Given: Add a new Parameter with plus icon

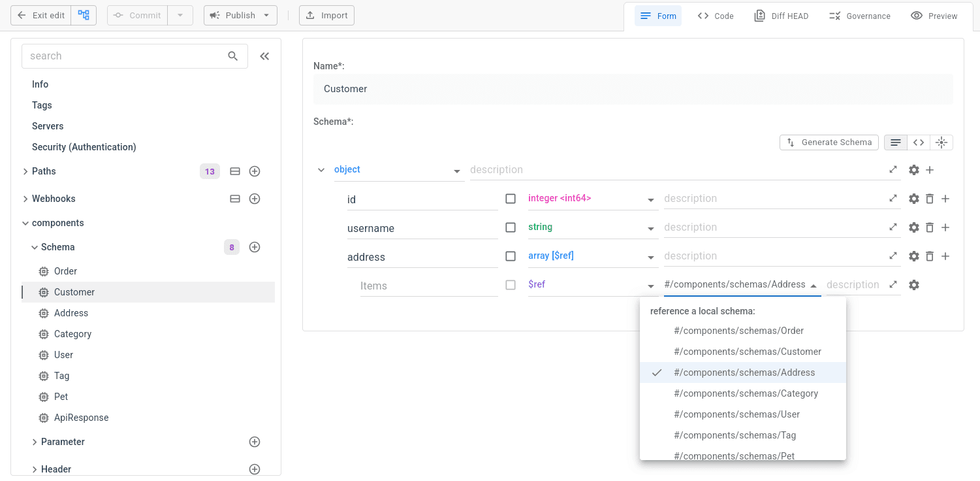Looking at the screenshot, I should click(x=255, y=442).
